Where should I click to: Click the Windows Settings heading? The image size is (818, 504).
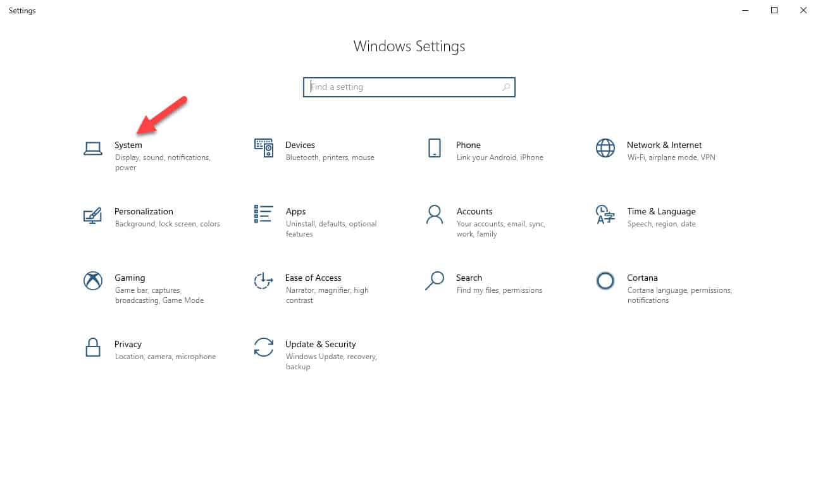[409, 46]
